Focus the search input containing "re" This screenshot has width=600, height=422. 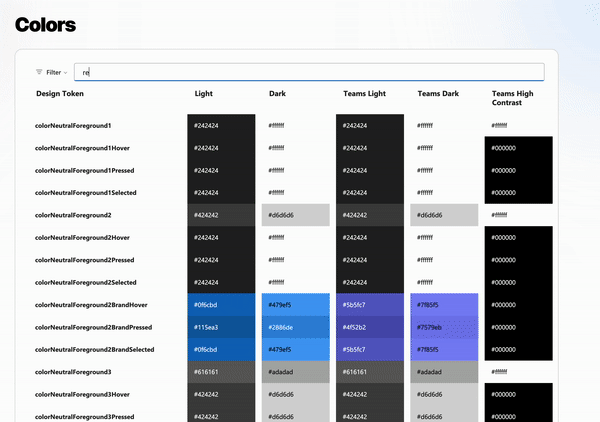(x=309, y=72)
